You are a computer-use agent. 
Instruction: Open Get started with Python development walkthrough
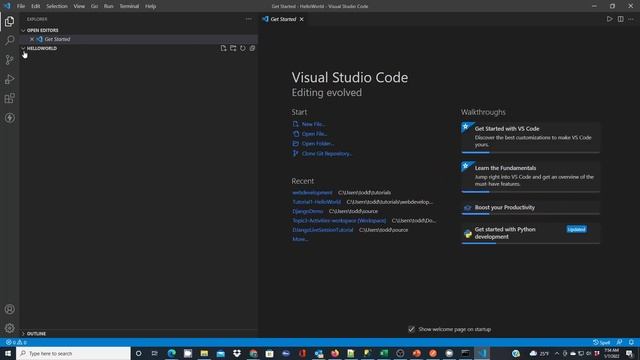pos(531,233)
